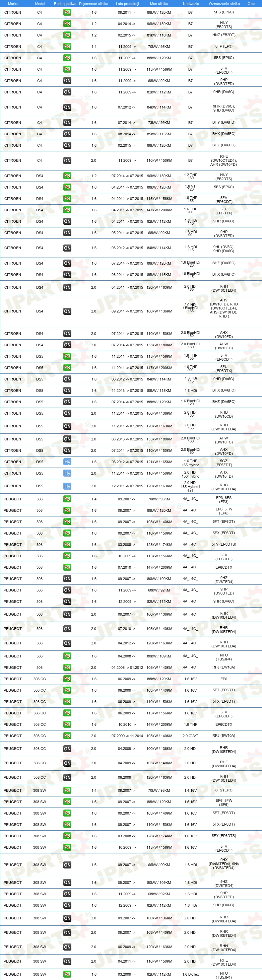Click petrol icon in 308 CC 2.0 CVVT row
This screenshot has width=262, height=980.
[x=67, y=736]
